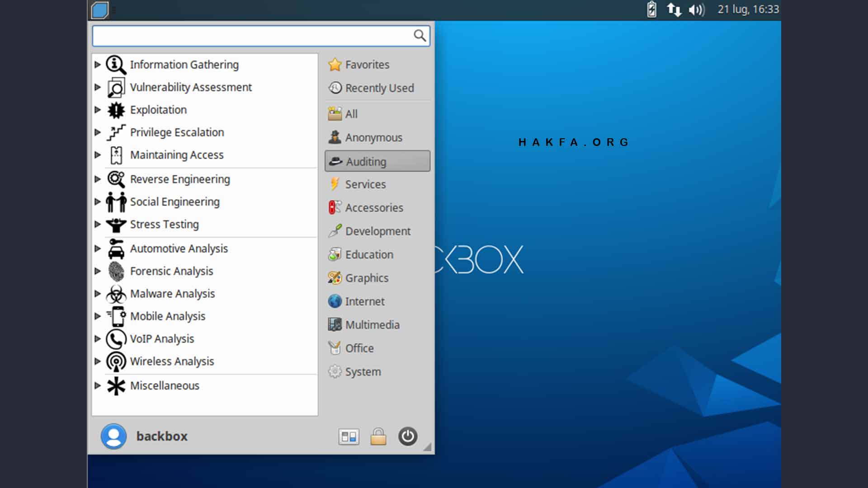Open All Settings icon in menu footer
Viewport: 868px width, 488px height.
click(349, 436)
